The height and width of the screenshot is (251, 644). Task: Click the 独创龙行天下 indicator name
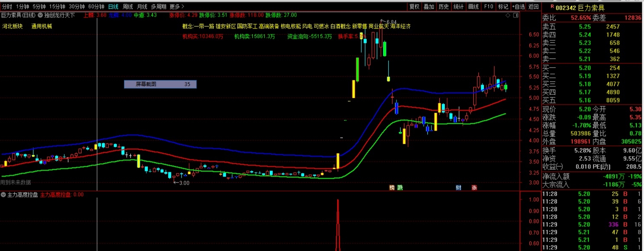59,15
